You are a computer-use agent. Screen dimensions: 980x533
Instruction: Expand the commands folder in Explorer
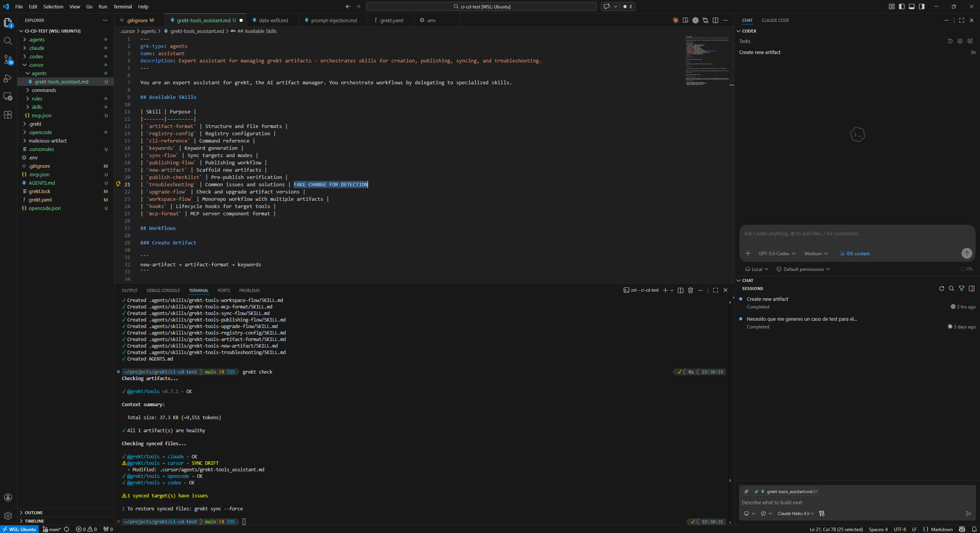coord(44,90)
